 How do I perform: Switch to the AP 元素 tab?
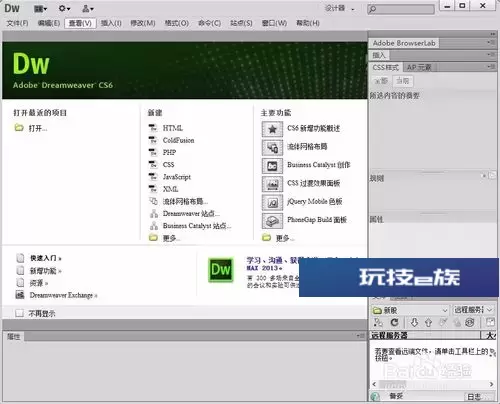click(419, 67)
